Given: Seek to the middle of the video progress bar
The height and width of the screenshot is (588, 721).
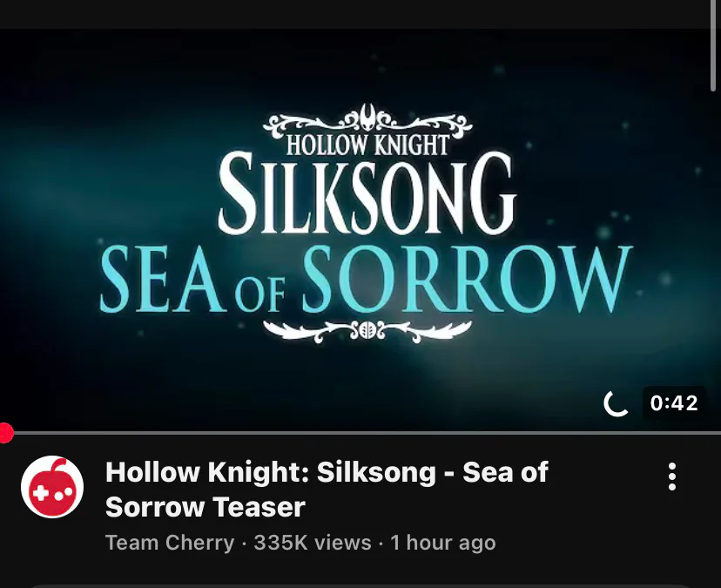Looking at the screenshot, I should [x=360, y=433].
